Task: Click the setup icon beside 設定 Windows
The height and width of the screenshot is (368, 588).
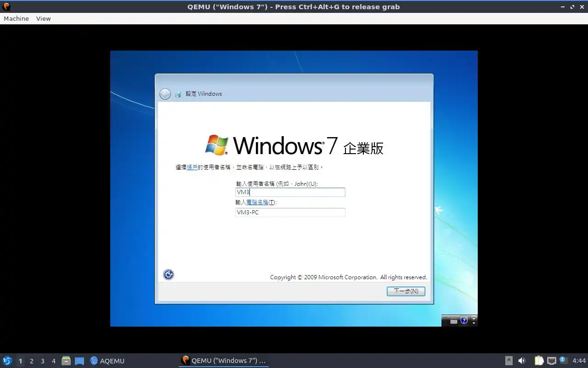Action: pyautogui.click(x=178, y=94)
